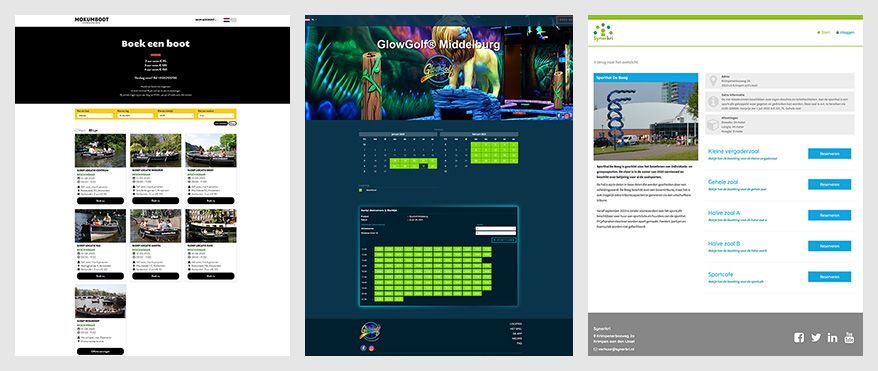This screenshot has width=878, height=371.
Task: Click the GlowGolf Facebook icon in footer
Action: (363, 348)
